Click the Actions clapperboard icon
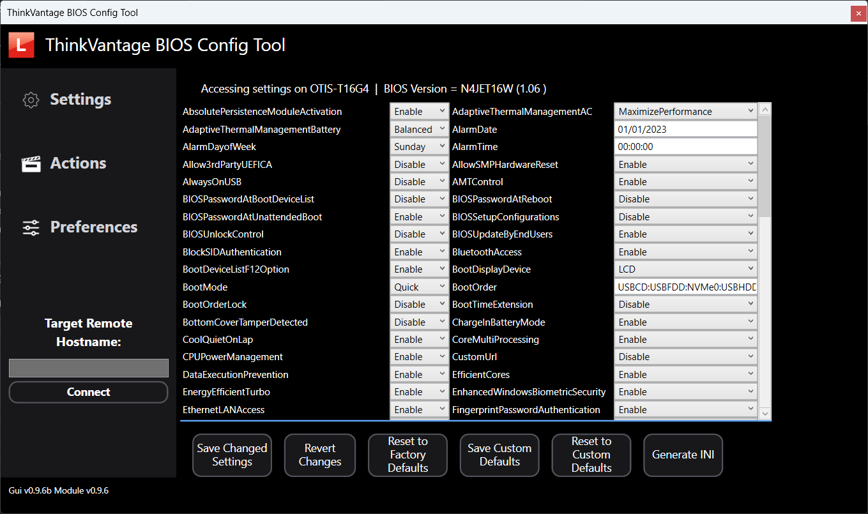Screen dimensions: 868x514 pos(31,164)
